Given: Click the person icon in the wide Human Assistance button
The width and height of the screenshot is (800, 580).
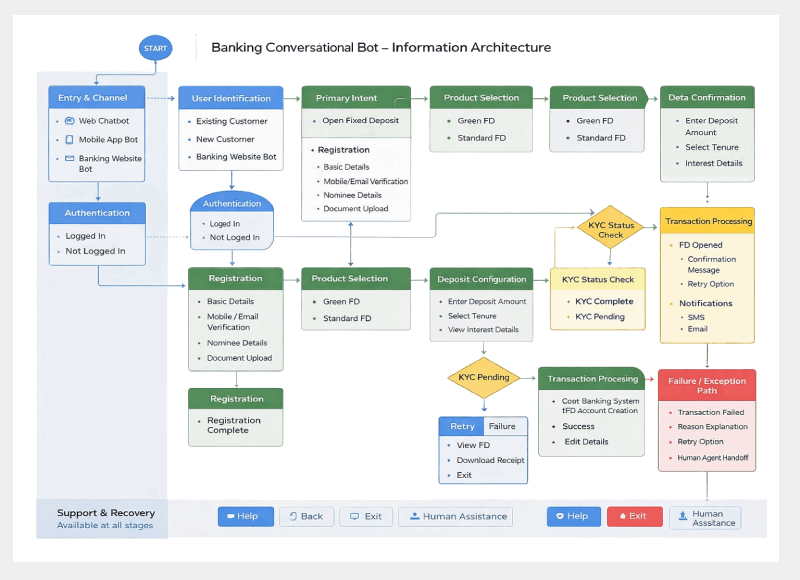Looking at the screenshot, I should [413, 517].
